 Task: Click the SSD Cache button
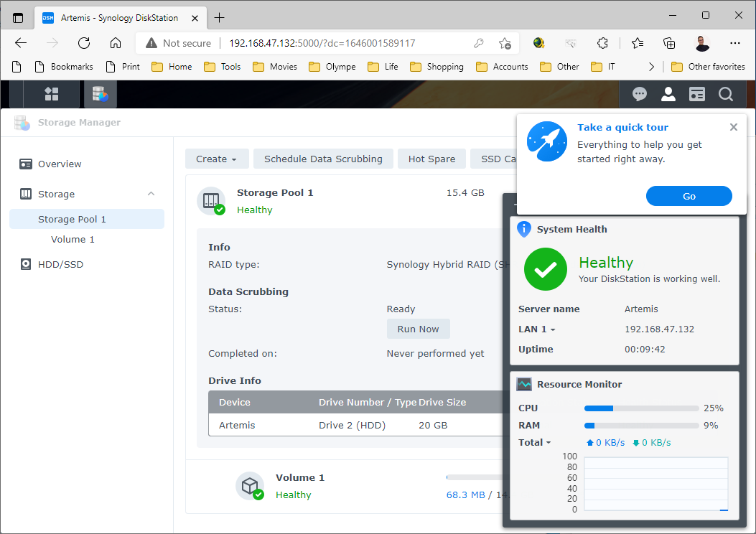(x=493, y=159)
